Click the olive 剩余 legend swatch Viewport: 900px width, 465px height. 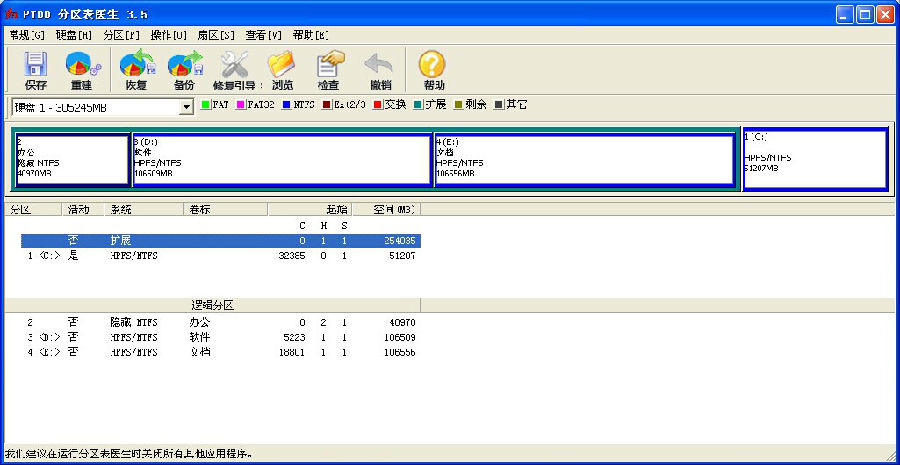(x=459, y=105)
